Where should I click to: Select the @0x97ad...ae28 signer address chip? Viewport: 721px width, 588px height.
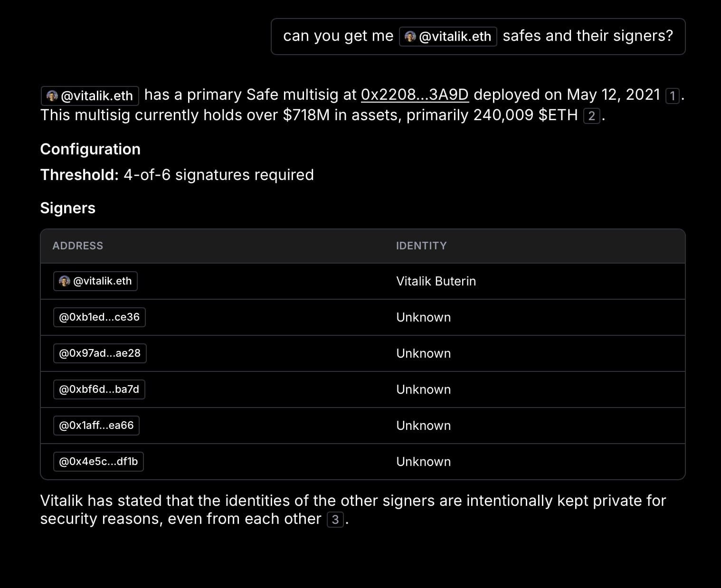[100, 353]
